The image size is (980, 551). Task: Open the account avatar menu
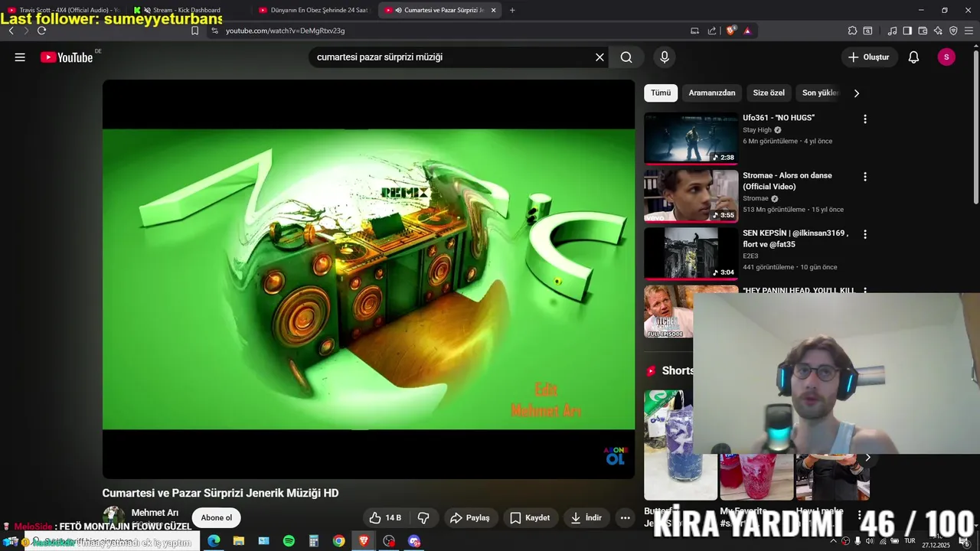[946, 57]
